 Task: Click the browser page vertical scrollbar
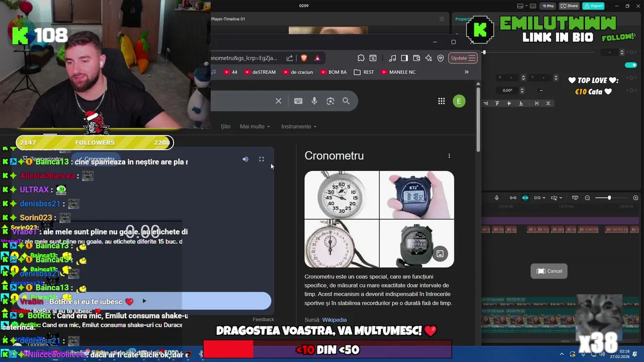[x=478, y=120]
